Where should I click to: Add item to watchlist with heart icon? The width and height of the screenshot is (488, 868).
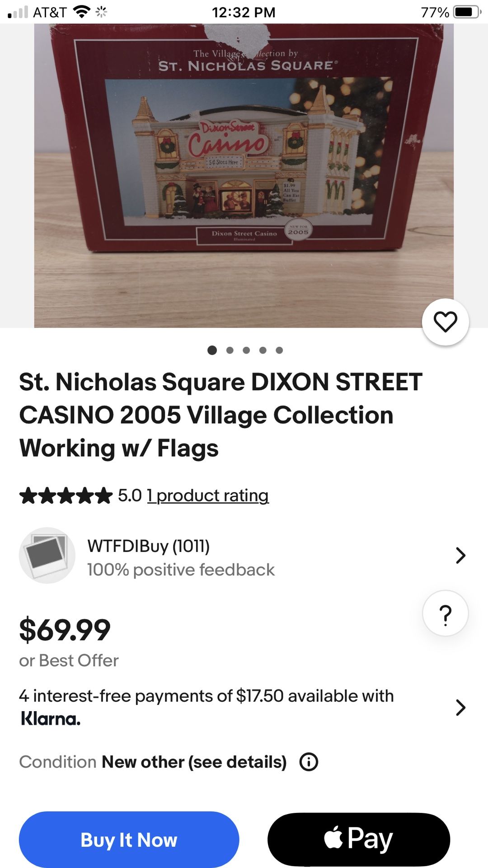coord(445,322)
